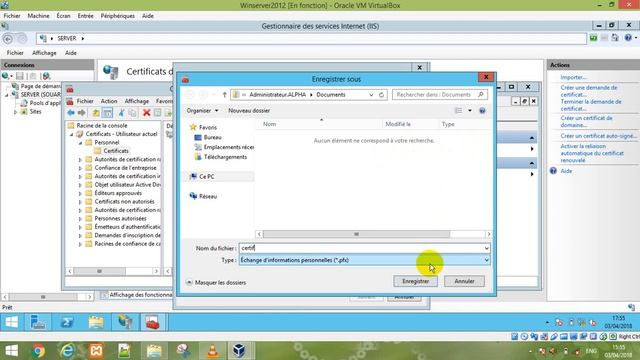The height and width of the screenshot is (360, 640).
Task: Click Annuler in the save dialog
Action: coord(464,281)
